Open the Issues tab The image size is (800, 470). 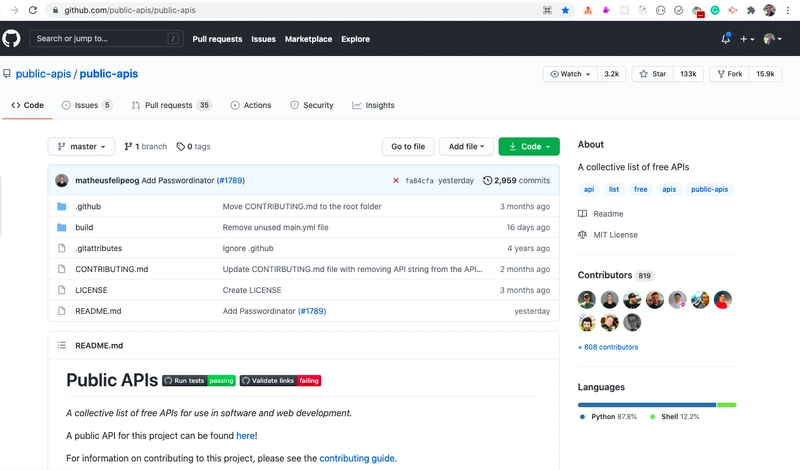click(x=87, y=105)
